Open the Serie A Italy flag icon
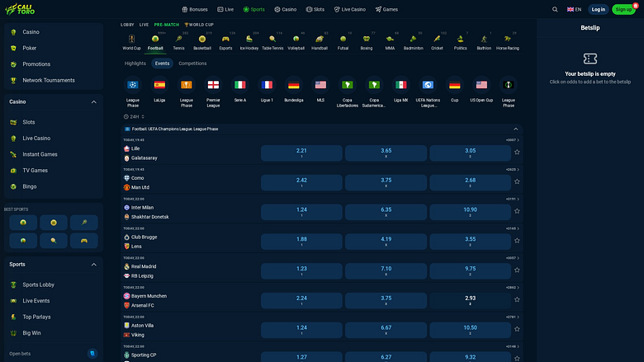Image resolution: width=644 pixels, height=362 pixels. point(240,85)
